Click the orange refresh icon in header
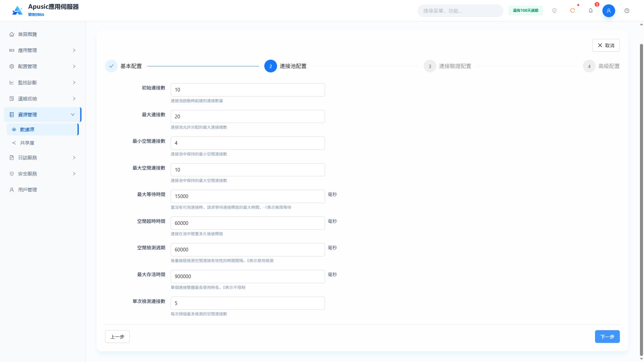This screenshot has width=644, height=362. click(x=573, y=11)
